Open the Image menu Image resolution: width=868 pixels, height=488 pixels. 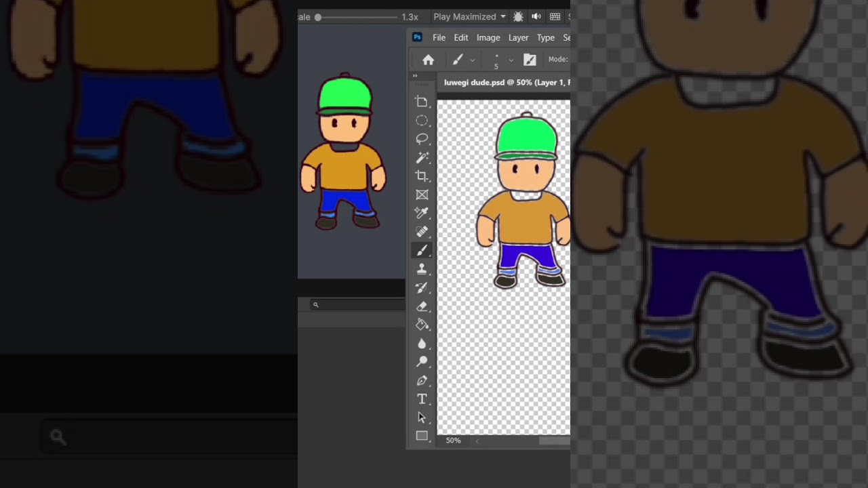(x=488, y=38)
